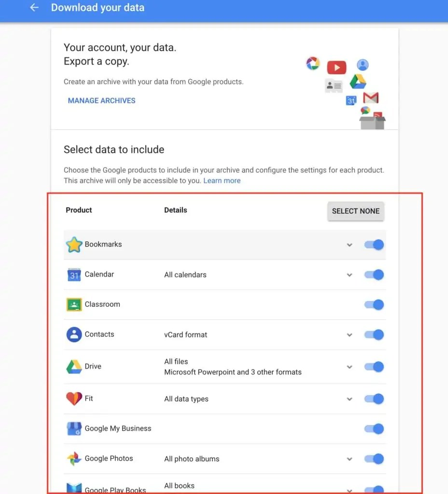Click the Bookmarks star icon

tap(74, 245)
